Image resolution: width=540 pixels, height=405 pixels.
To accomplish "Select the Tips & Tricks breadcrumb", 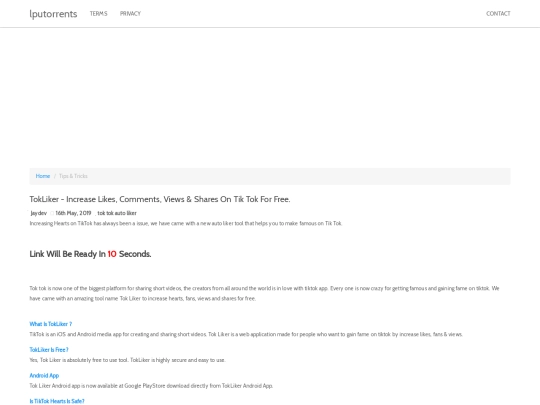I will tap(73, 176).
